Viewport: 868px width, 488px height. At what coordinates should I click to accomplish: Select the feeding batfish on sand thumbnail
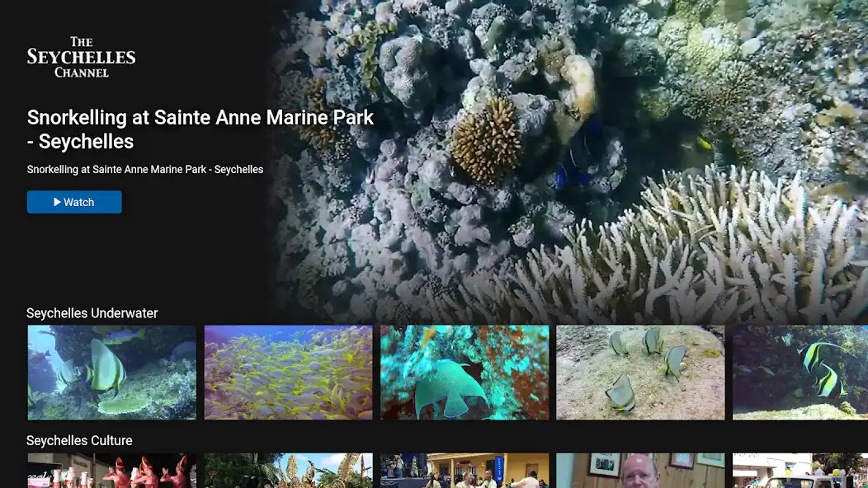tap(639, 372)
